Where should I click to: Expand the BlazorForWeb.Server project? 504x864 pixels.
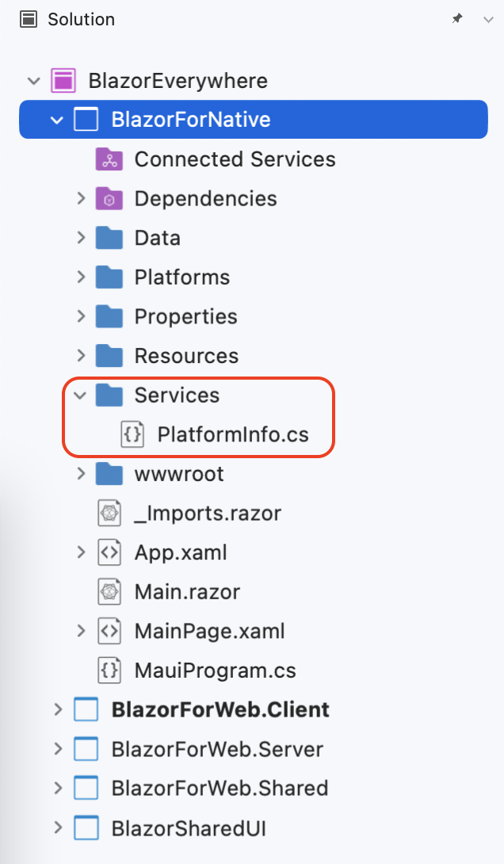pos(58,749)
